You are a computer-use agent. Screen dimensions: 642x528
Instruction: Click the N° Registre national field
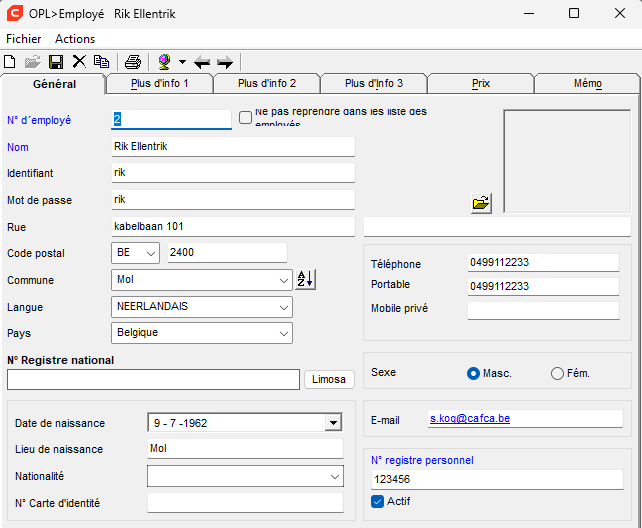[153, 380]
